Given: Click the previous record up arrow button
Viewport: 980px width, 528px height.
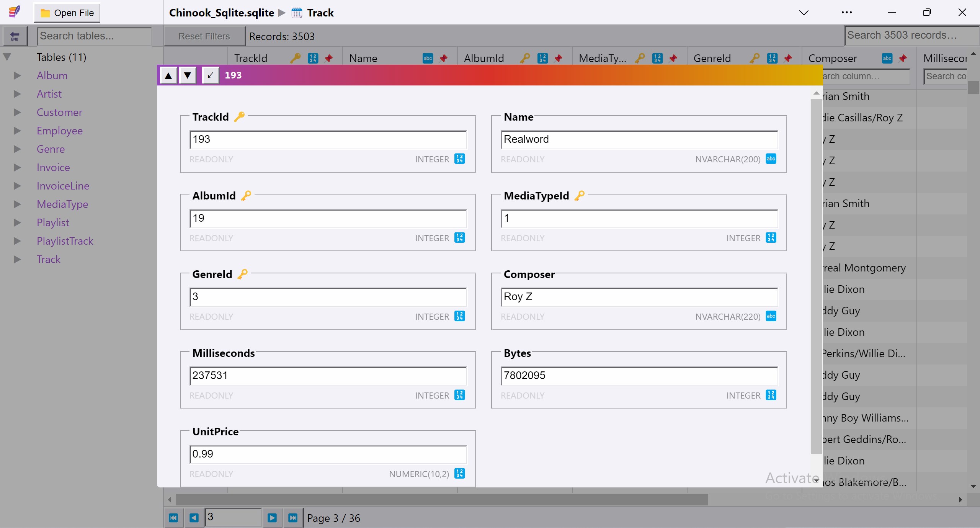Looking at the screenshot, I should 168,75.
